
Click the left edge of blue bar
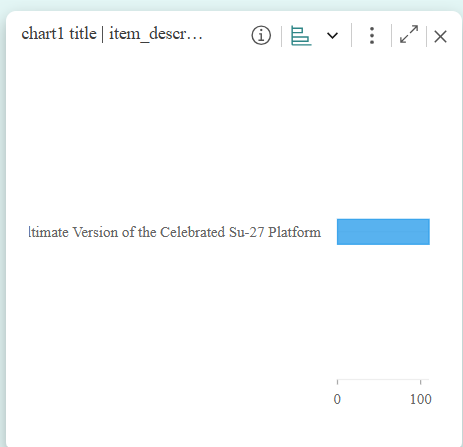[338, 232]
